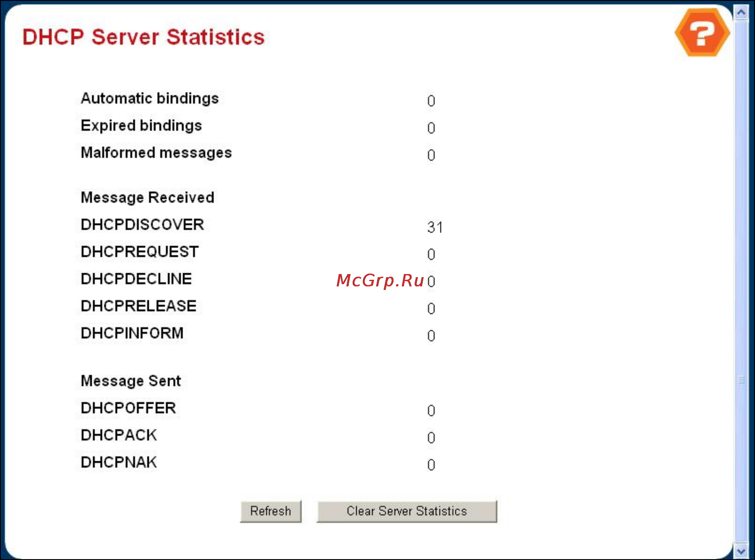Click the Automatic bindings value 0
Screen dimensions: 755x560
coord(431,101)
